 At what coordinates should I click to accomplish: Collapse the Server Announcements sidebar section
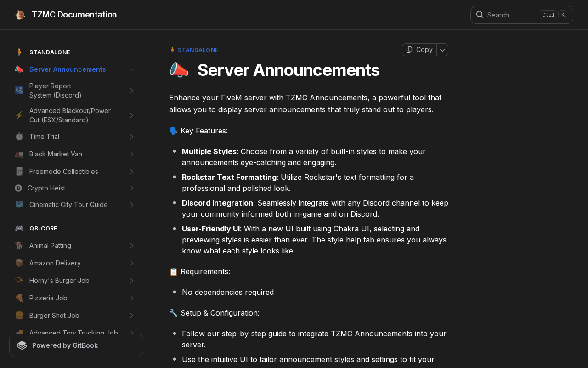(131, 69)
